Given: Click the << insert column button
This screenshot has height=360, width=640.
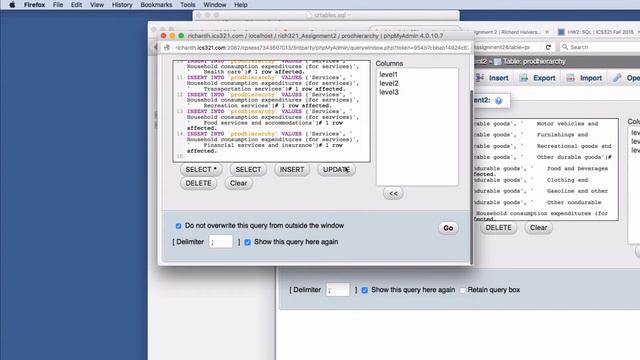Looking at the screenshot, I should (x=393, y=193).
